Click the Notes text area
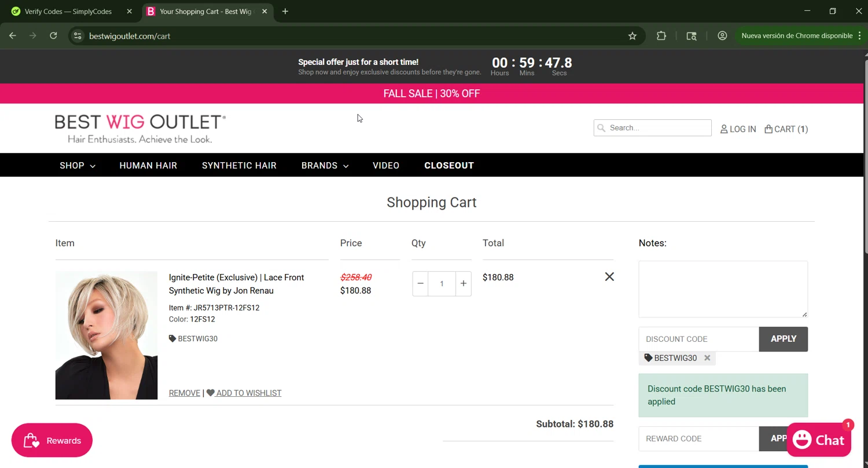This screenshot has height=468, width=868. point(723,289)
